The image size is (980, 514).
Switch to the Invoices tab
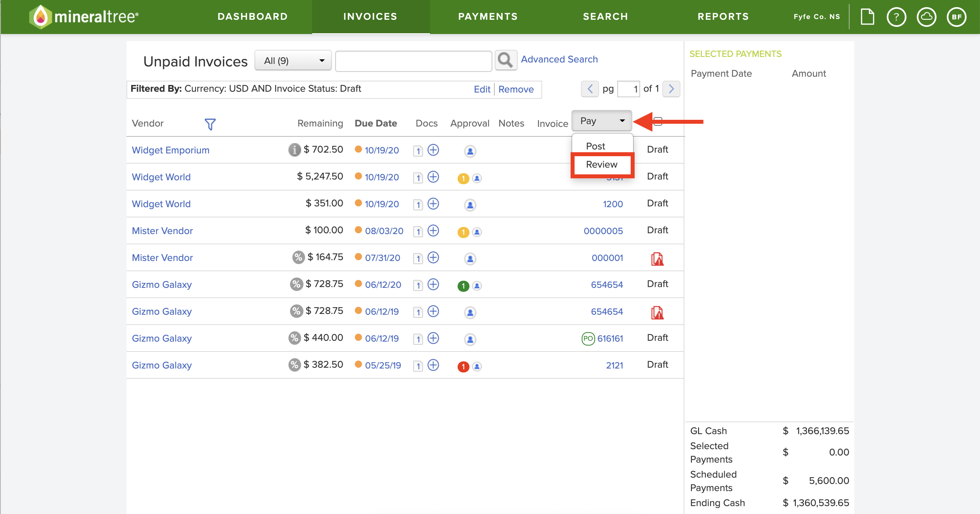[x=370, y=17]
